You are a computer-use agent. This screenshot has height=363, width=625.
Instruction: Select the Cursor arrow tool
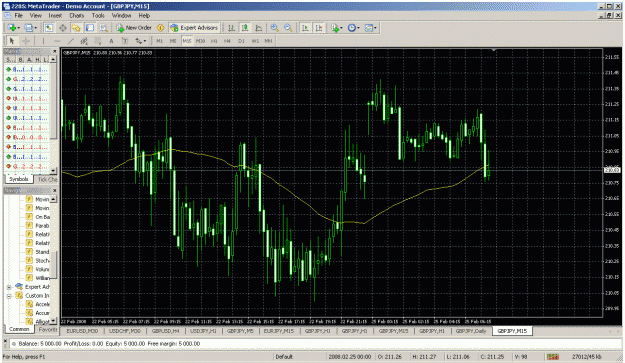click(12, 41)
